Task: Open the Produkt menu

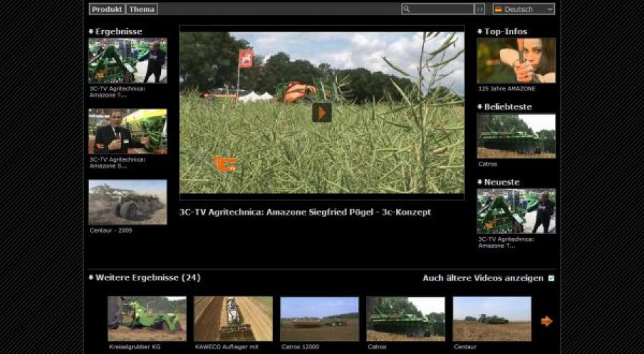Action: (x=107, y=9)
